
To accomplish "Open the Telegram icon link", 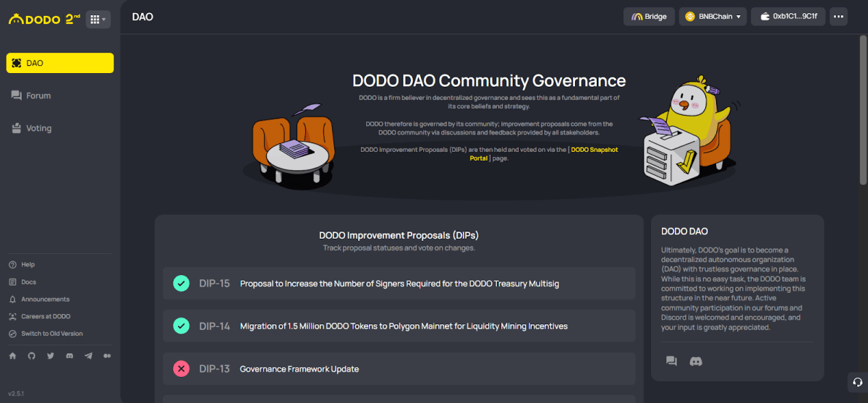I will [x=88, y=356].
